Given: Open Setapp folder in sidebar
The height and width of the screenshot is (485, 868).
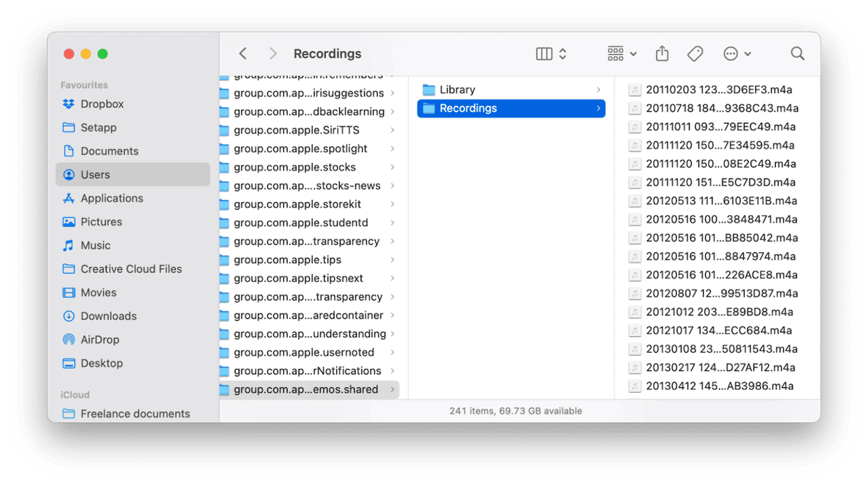Looking at the screenshot, I should click(x=99, y=127).
